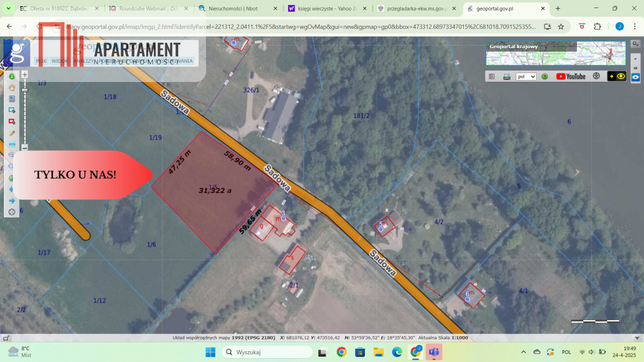The image size is (644, 362).
Task: Expand the browser tab search chevron
Action: pos(8,9)
